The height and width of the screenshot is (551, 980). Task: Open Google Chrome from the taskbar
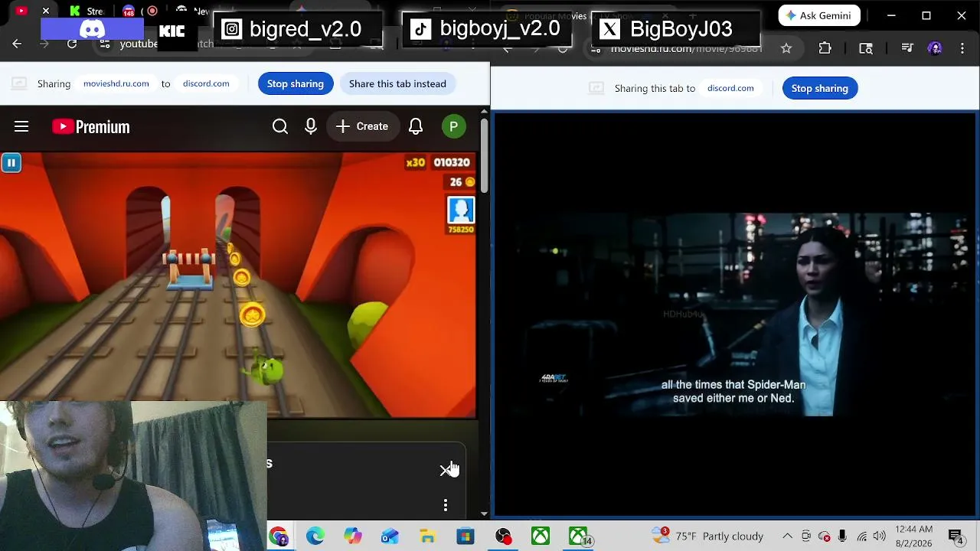[x=278, y=536]
